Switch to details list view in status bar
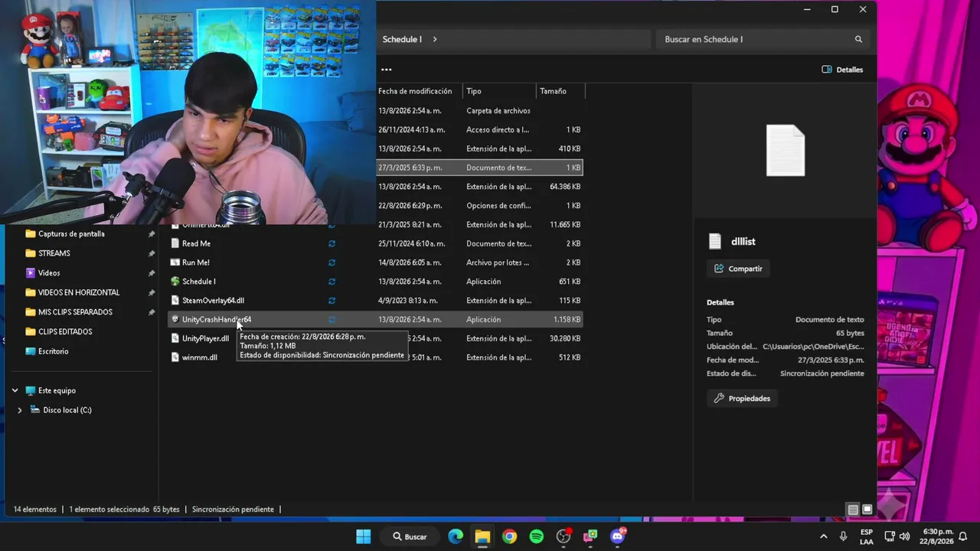The image size is (980, 551). pos(853,510)
